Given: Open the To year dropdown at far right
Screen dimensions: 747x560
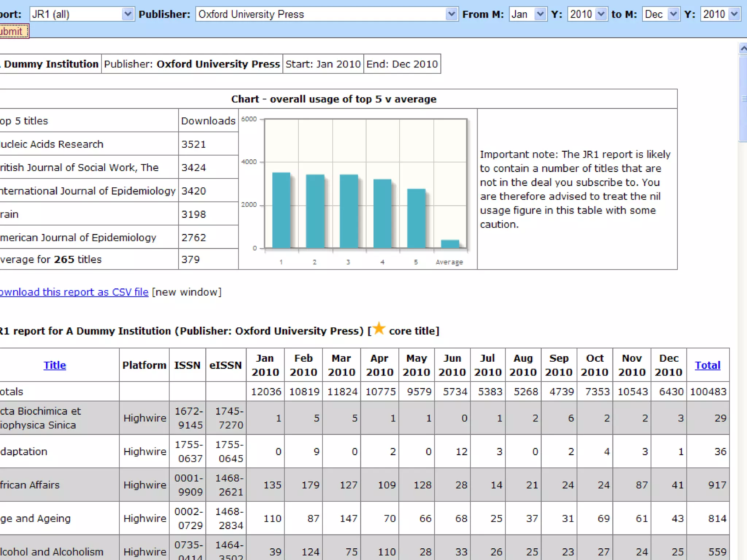Looking at the screenshot, I should [734, 14].
